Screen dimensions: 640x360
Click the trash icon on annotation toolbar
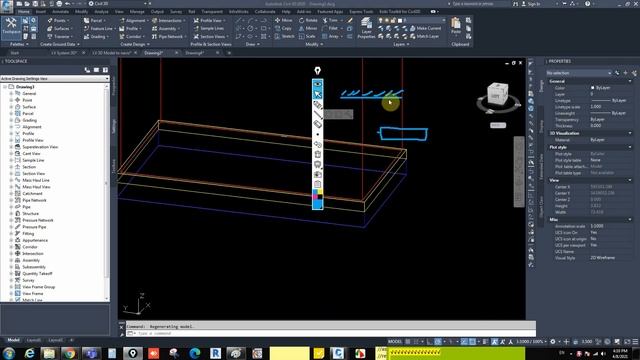(x=318, y=154)
